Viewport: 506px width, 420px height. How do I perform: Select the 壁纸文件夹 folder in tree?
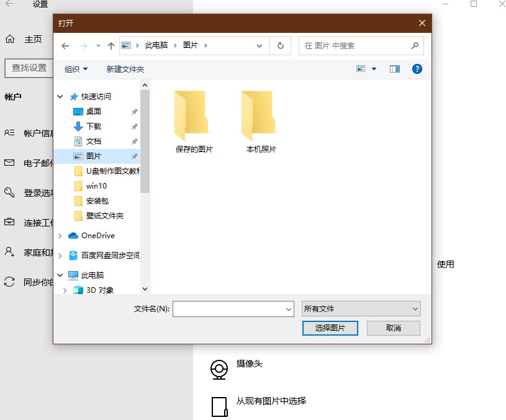point(104,215)
